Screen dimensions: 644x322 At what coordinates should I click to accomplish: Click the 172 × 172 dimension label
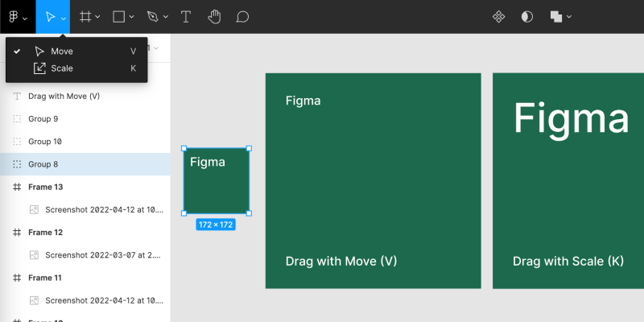pyautogui.click(x=216, y=225)
